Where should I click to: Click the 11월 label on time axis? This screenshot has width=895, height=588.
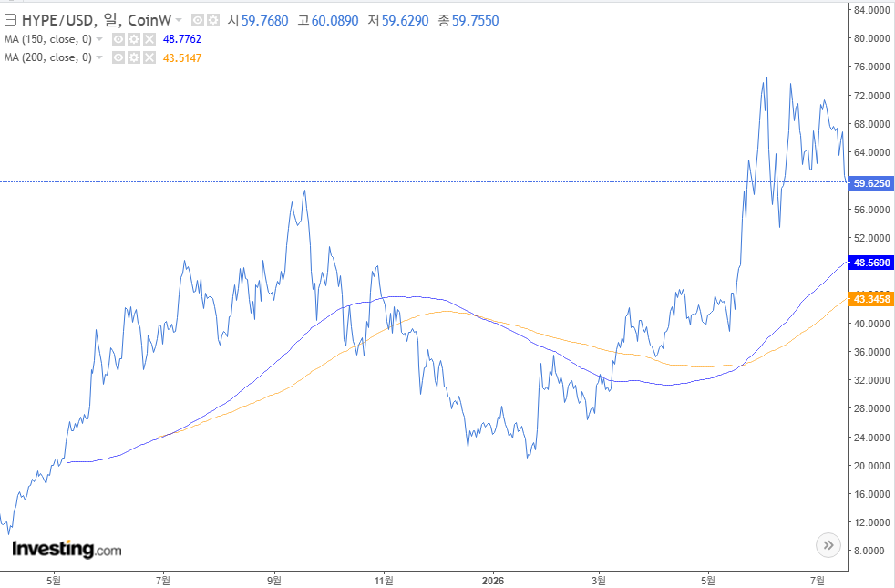[x=384, y=581]
